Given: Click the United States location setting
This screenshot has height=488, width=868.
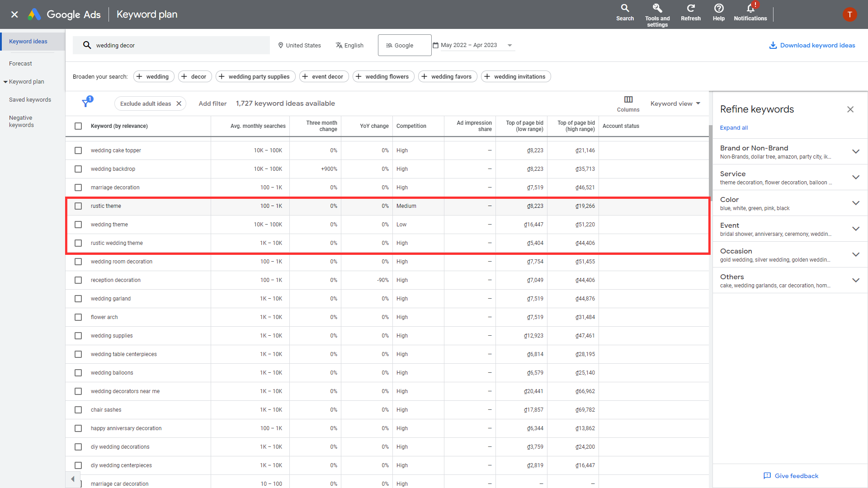Looking at the screenshot, I should pyautogui.click(x=299, y=45).
